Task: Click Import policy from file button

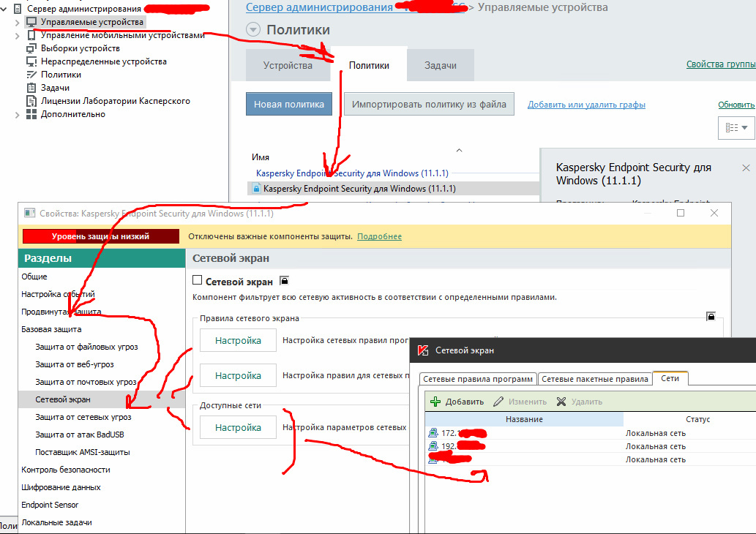Action: (429, 104)
